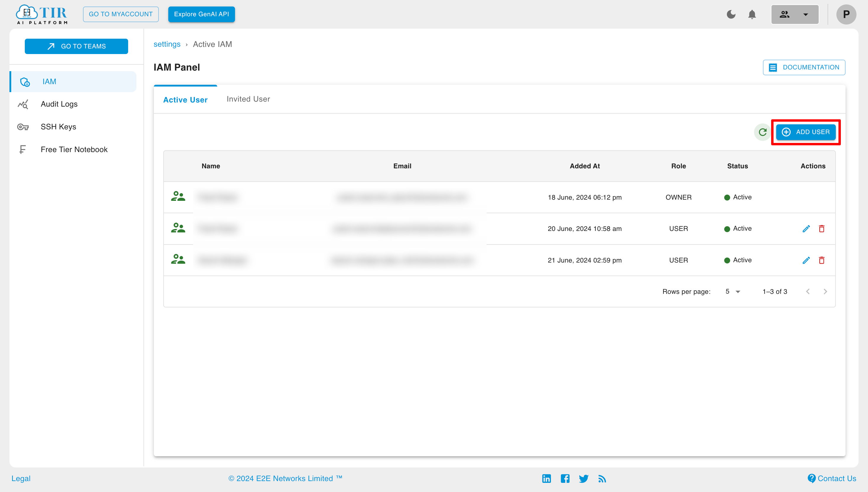Viewport: 868px width, 492px height.
Task: Click GO TO TEAMS button
Action: pos(76,46)
